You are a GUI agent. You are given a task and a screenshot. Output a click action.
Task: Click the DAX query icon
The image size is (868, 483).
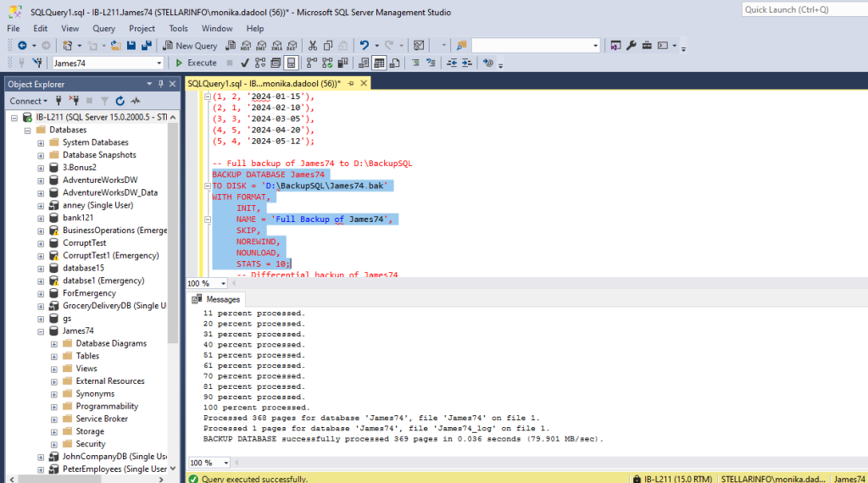click(292, 46)
